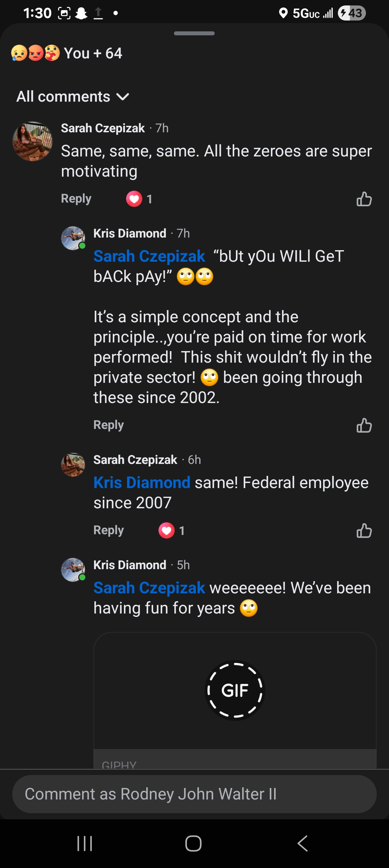
Task: Tap the Comment as Rodney John Walter II field
Action: pyautogui.click(x=194, y=794)
